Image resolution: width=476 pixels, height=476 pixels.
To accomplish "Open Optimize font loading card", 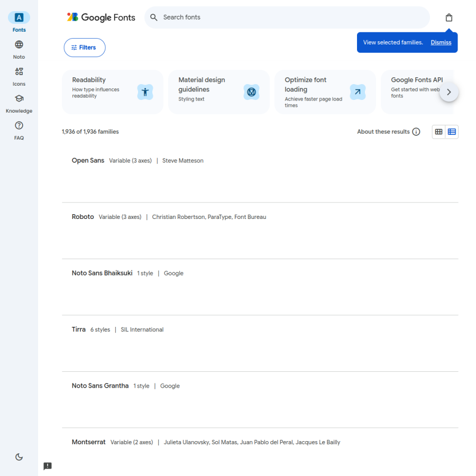I will tap(325, 92).
